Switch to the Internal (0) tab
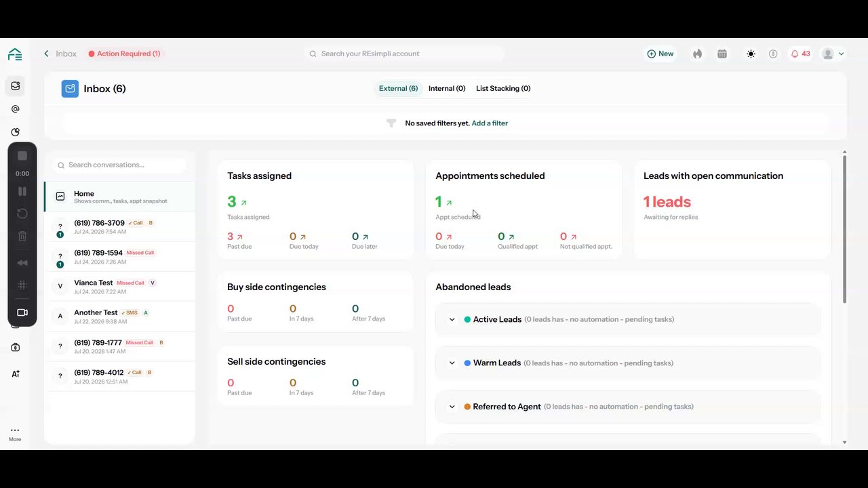Viewport: 868px width, 488px height. point(447,88)
